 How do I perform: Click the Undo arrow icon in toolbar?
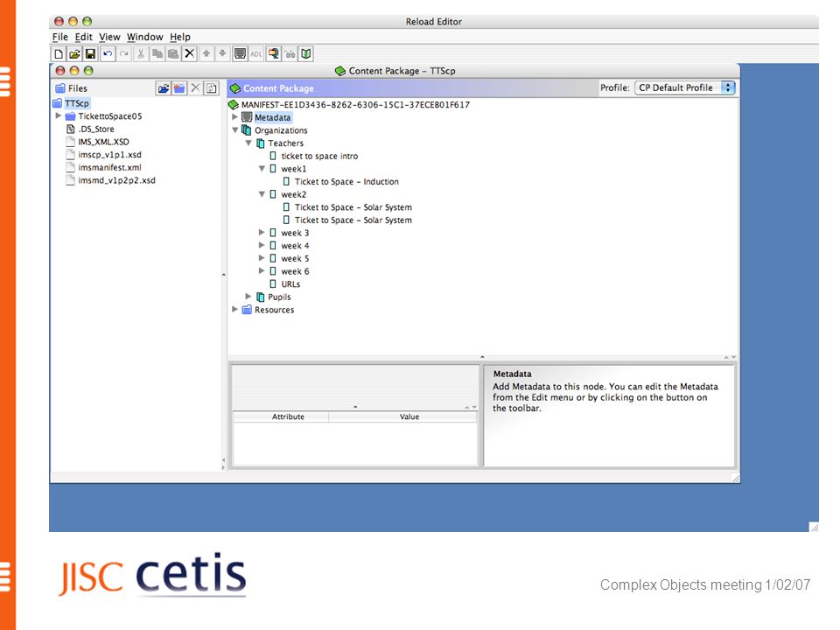tap(108, 54)
